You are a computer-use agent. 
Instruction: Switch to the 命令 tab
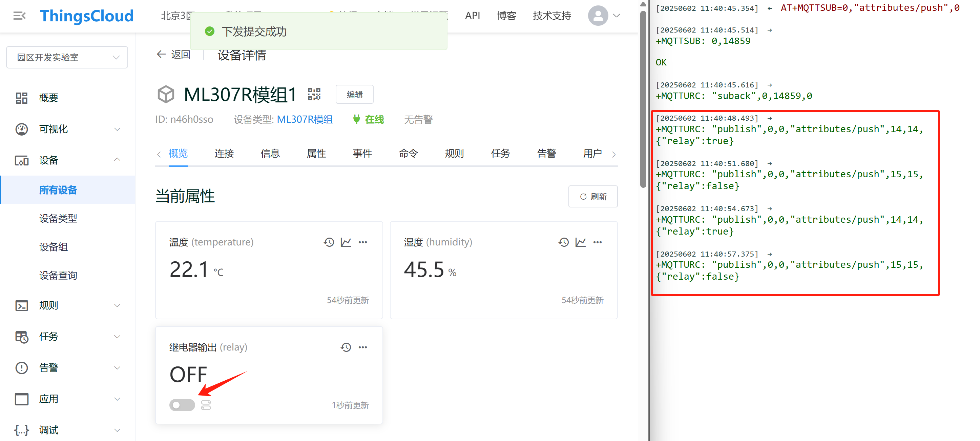408,154
